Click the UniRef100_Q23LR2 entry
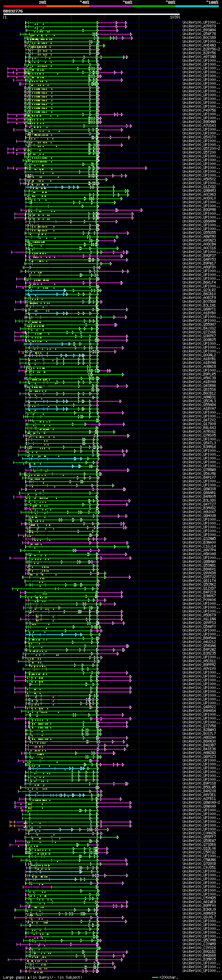Viewport: 222px width, 980px height. coord(199,290)
